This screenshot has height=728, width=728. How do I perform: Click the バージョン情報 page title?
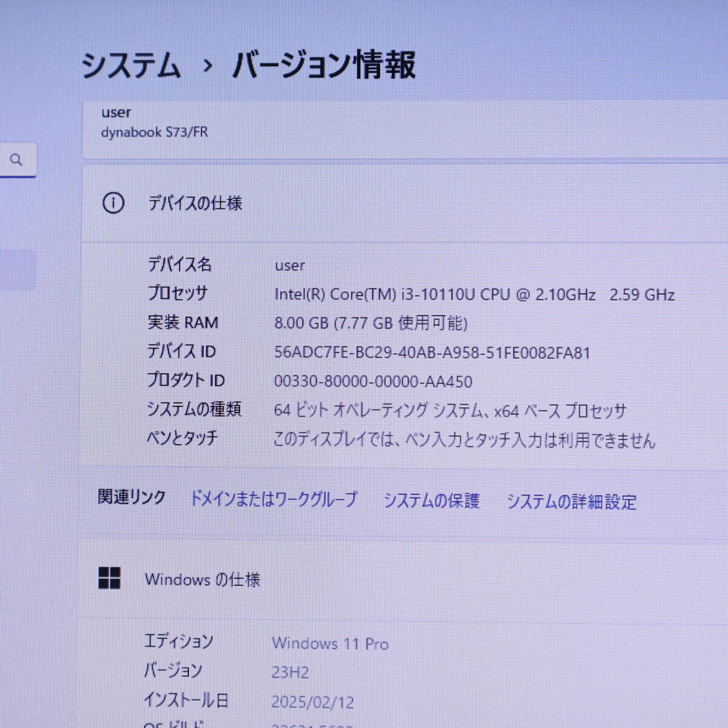pyautogui.click(x=325, y=65)
